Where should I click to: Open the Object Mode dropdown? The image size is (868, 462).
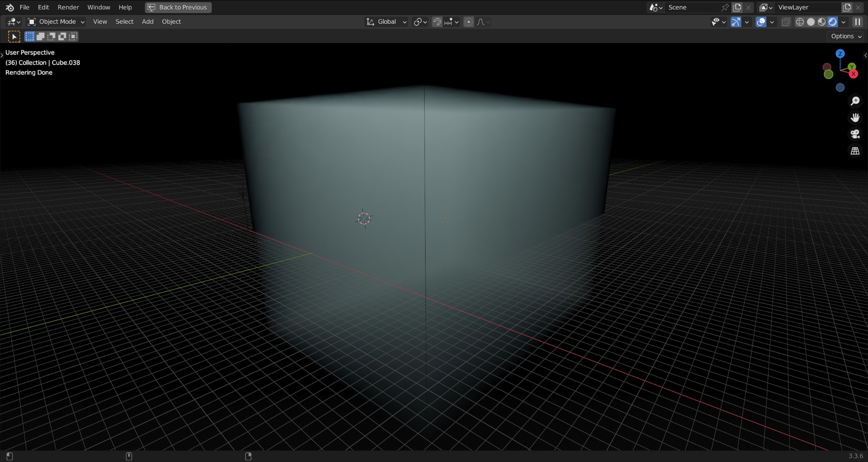tap(56, 22)
